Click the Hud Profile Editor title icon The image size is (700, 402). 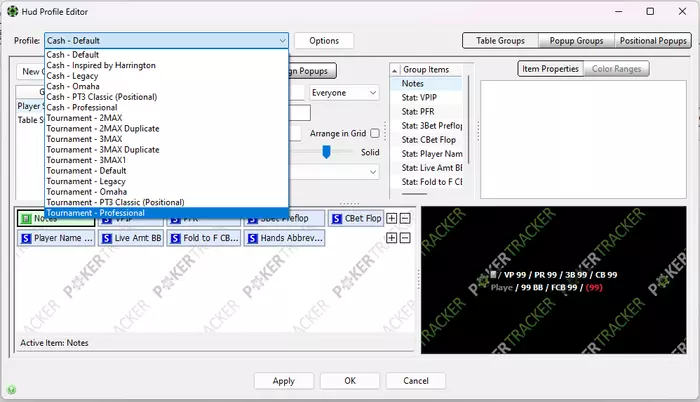coord(12,12)
